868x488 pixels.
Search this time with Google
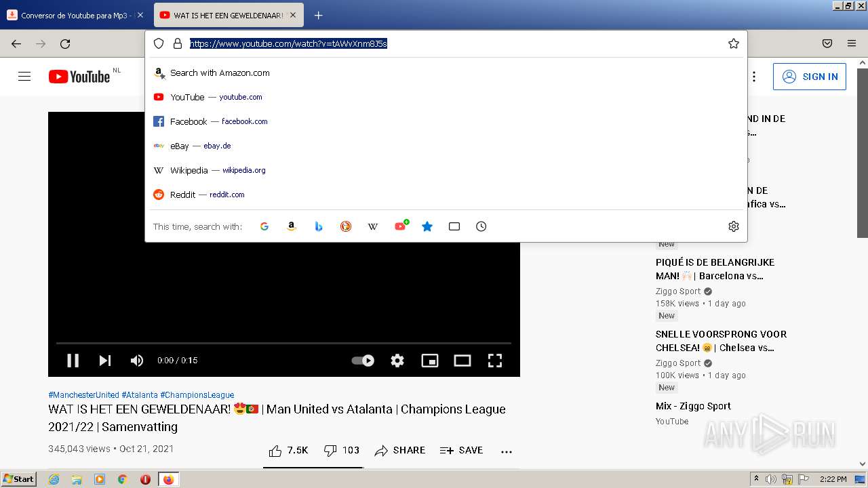coord(264,226)
